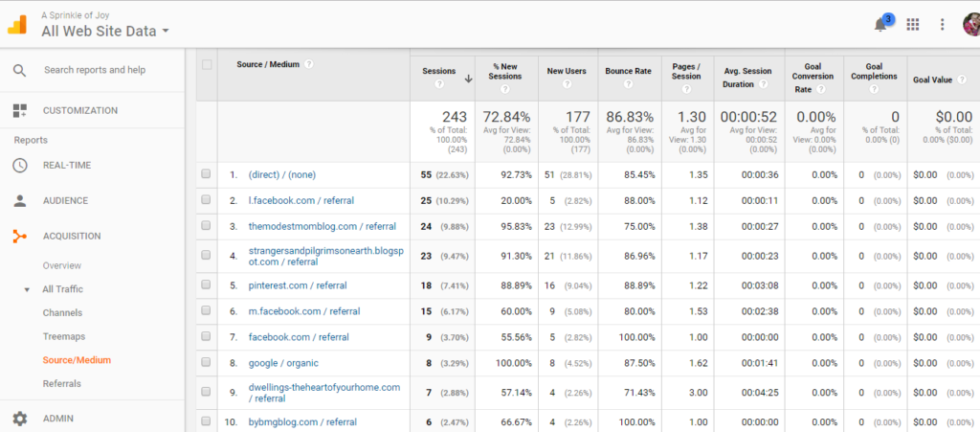Tick the select-all checkbox in table header

(x=207, y=65)
